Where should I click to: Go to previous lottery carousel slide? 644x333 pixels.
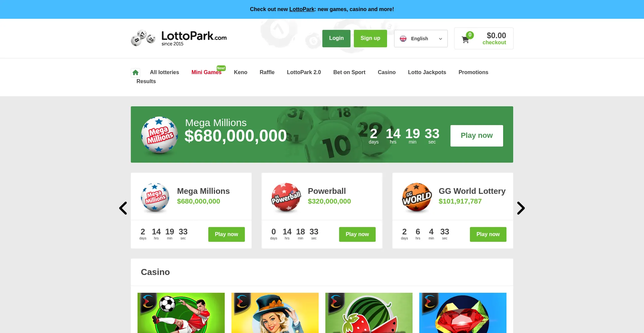point(123,208)
